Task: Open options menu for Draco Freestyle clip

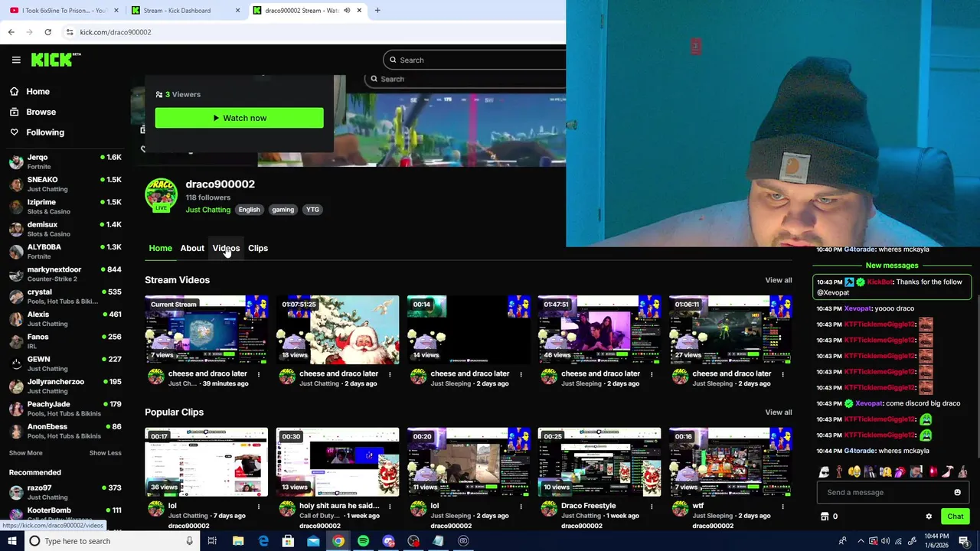Action: pyautogui.click(x=652, y=507)
